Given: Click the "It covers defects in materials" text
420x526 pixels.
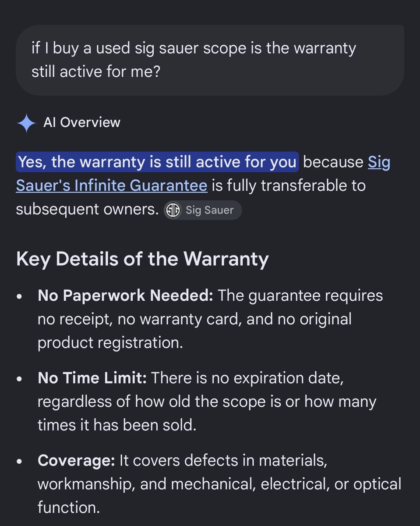Looking at the screenshot, I should 223,461.
